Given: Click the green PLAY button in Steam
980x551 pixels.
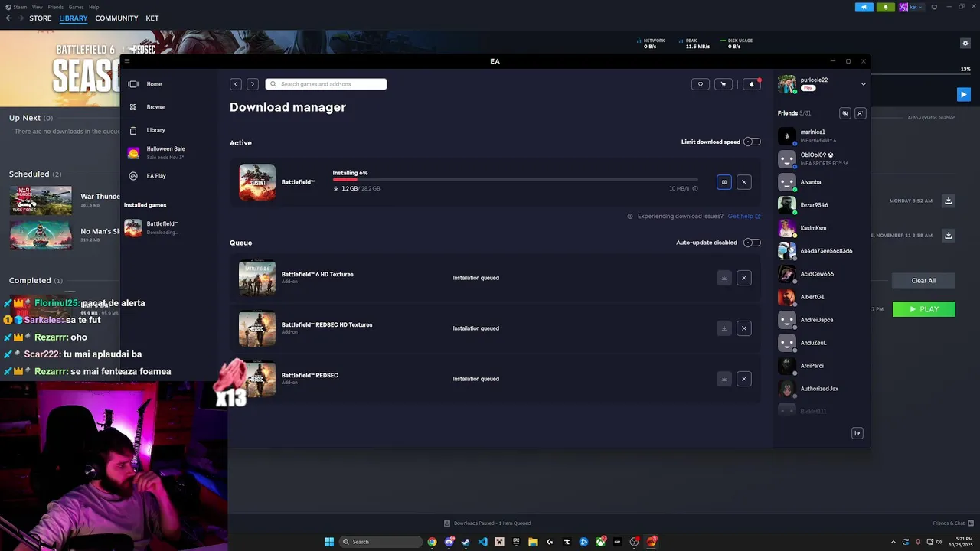Looking at the screenshot, I should click(x=923, y=309).
